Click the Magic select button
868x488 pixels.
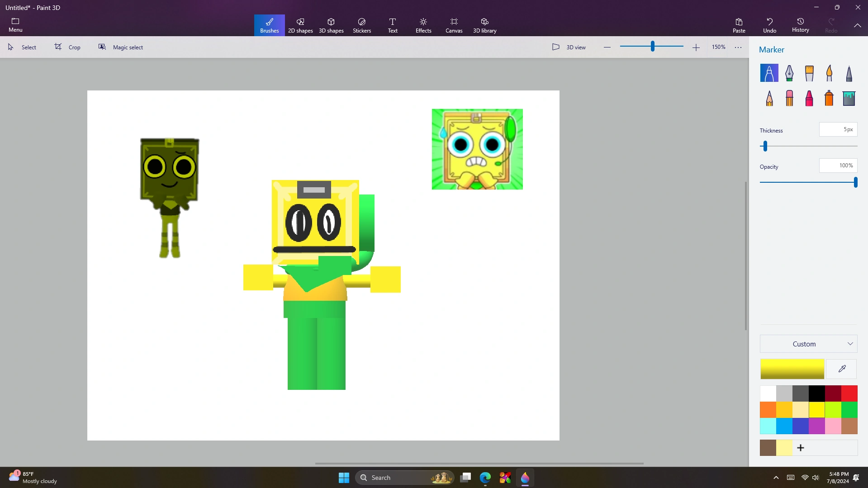click(x=121, y=47)
